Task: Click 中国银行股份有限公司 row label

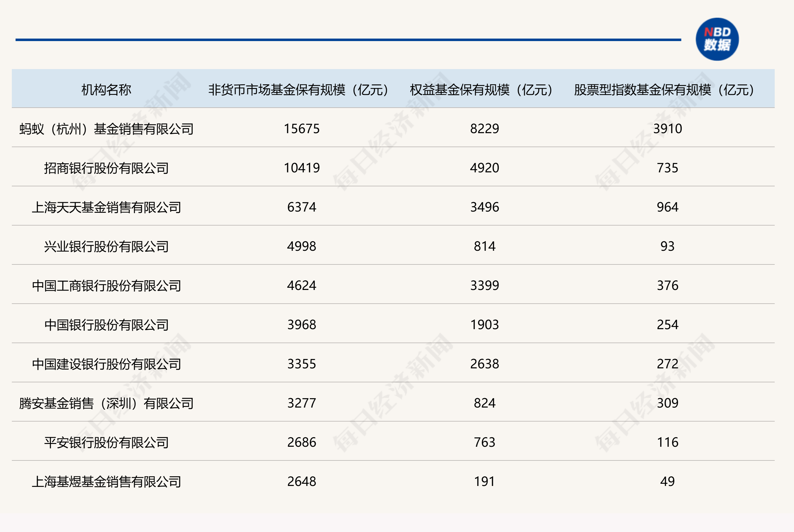Action: [x=106, y=325]
